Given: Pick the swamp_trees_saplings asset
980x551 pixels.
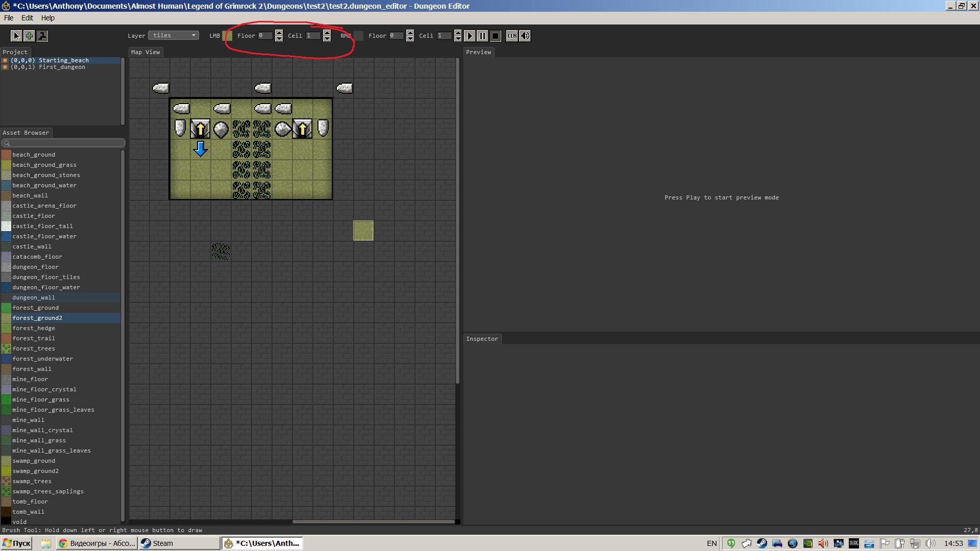Looking at the screenshot, I should [x=60, y=491].
